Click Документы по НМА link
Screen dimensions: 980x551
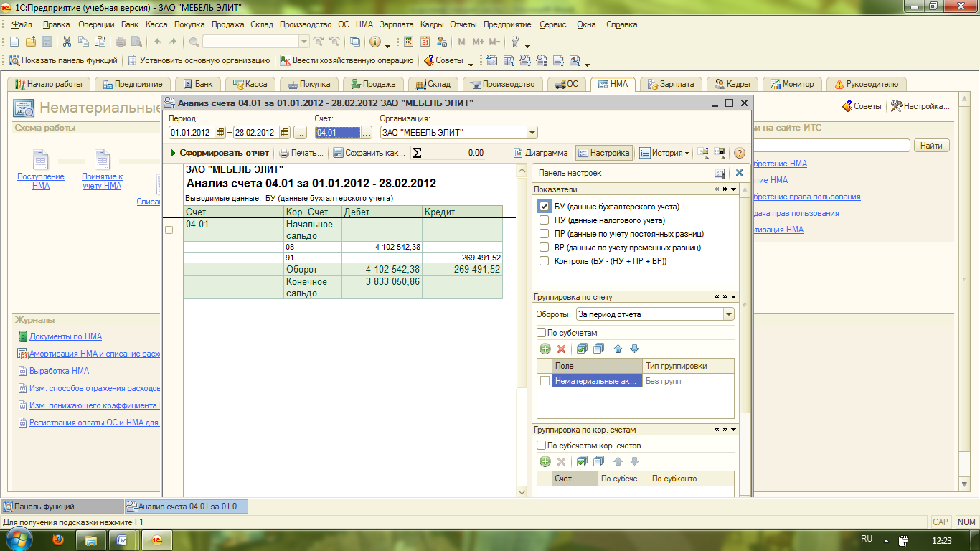tap(65, 336)
